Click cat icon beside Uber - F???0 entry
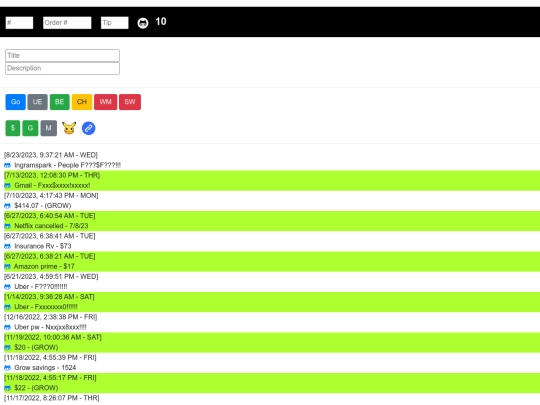Image resolution: width=540 pixels, height=405 pixels. pyautogui.click(x=7, y=287)
